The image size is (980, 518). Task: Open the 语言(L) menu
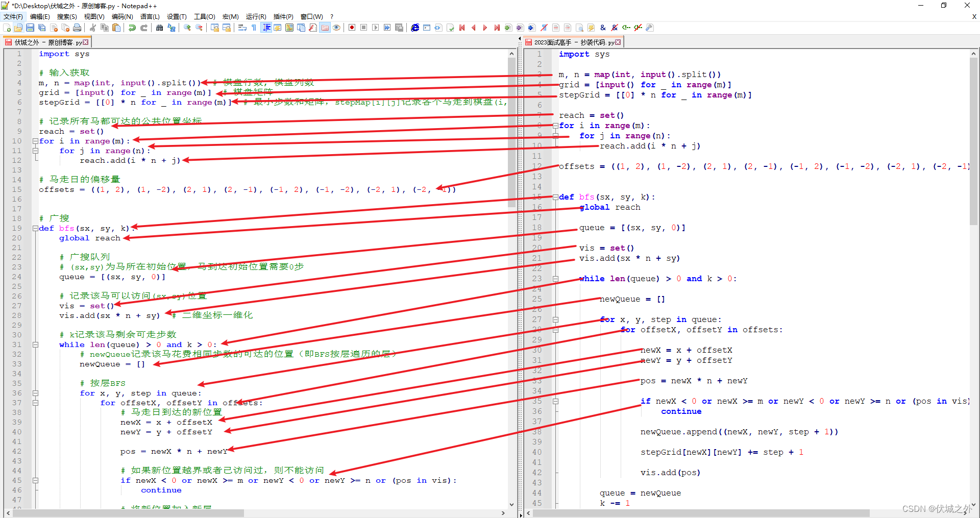pyautogui.click(x=150, y=16)
